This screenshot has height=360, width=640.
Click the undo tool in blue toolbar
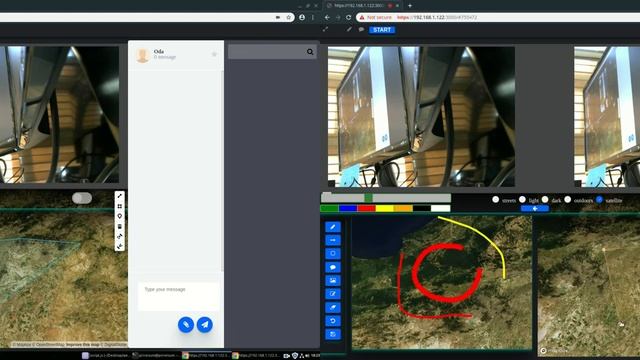[x=333, y=321]
